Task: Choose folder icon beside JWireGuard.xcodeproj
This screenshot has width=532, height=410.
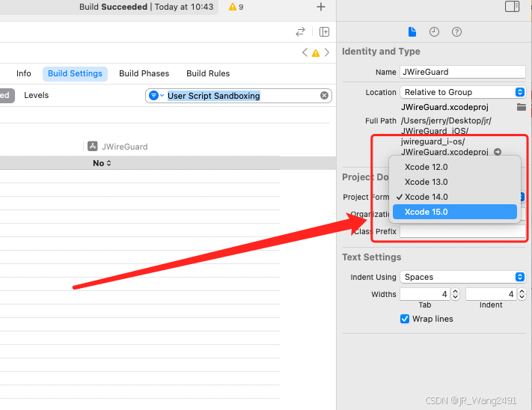Action: coord(522,107)
